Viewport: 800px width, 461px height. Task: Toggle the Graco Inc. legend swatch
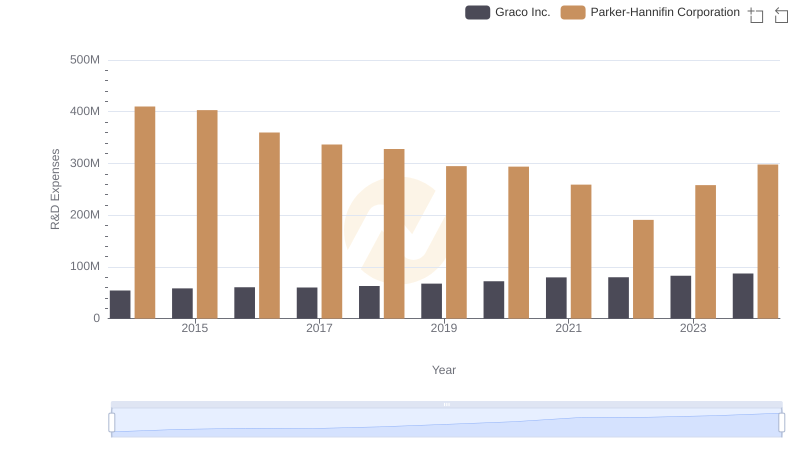point(478,12)
